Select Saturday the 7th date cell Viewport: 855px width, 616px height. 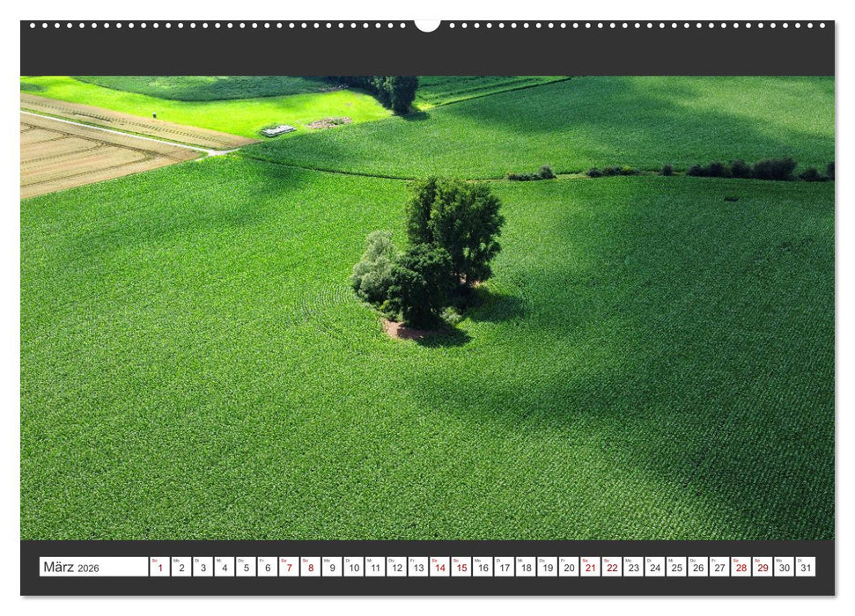289,568
